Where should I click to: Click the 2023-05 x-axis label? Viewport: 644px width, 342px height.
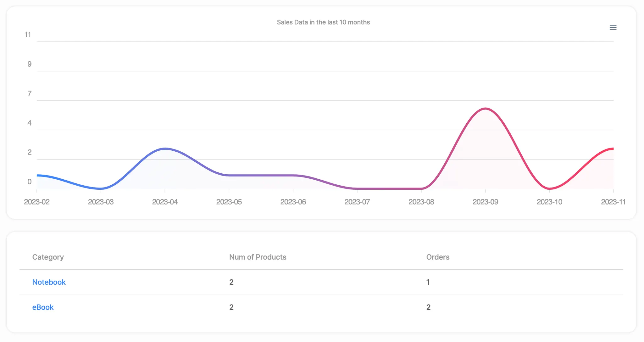click(x=229, y=202)
